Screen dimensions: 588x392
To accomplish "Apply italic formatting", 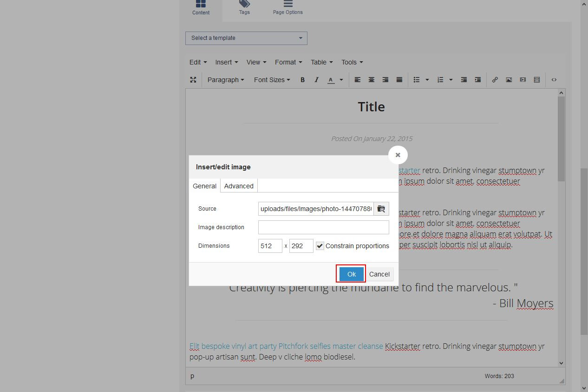I will pyautogui.click(x=316, y=80).
